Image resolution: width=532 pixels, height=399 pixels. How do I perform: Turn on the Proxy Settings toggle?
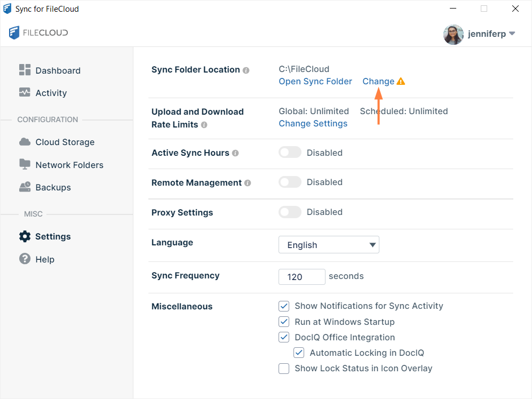(290, 212)
